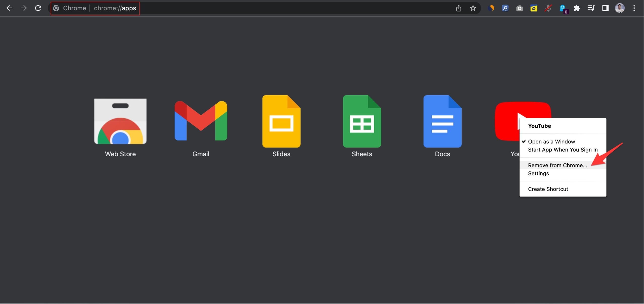
Task: Click the blue magnifier extension icon
Action: click(x=505, y=8)
